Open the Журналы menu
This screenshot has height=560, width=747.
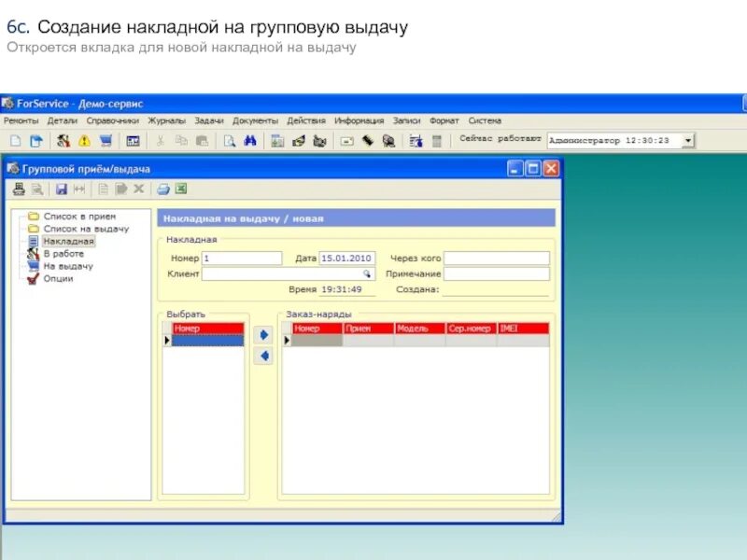167,120
